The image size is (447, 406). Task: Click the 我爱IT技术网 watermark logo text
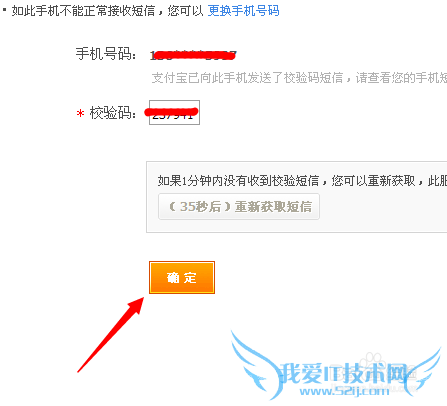(343, 373)
